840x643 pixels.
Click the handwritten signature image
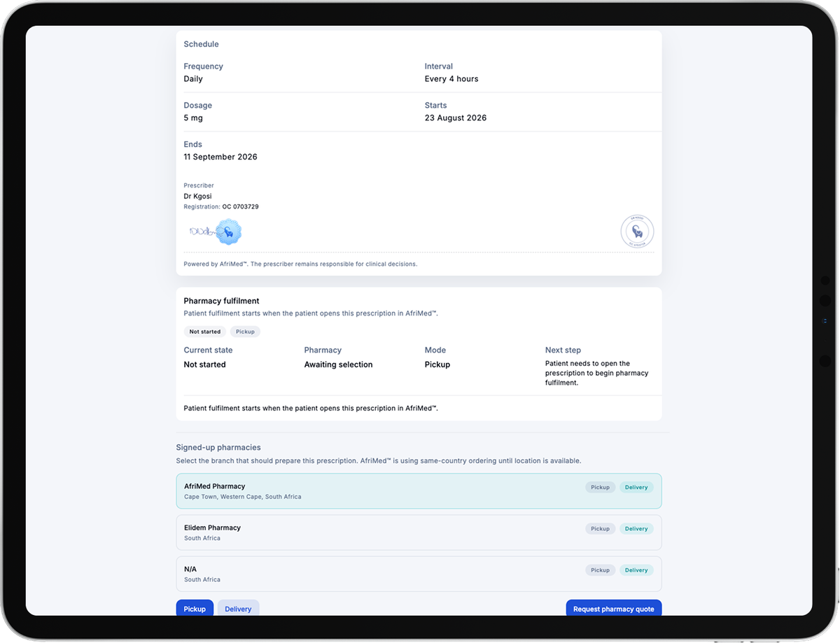click(202, 231)
